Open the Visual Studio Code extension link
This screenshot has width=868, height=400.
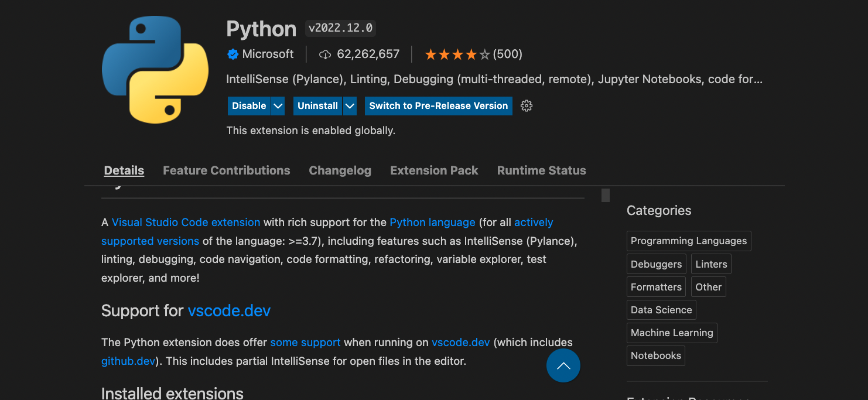[186, 223]
